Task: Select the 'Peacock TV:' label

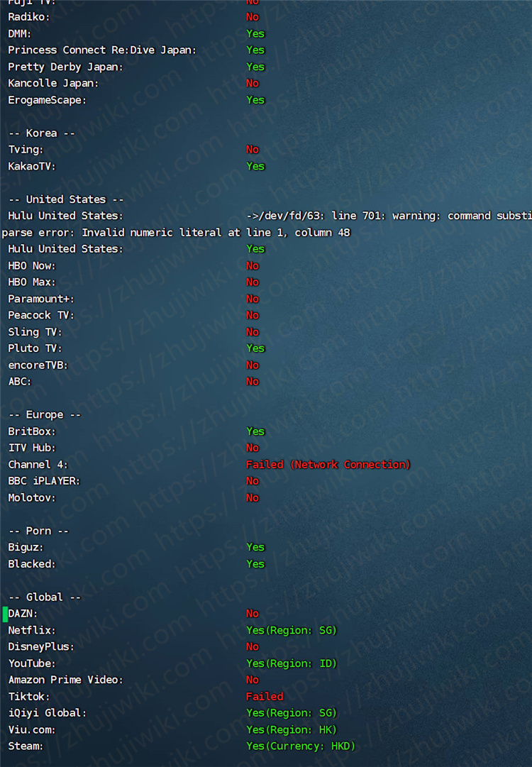Action: (x=41, y=316)
